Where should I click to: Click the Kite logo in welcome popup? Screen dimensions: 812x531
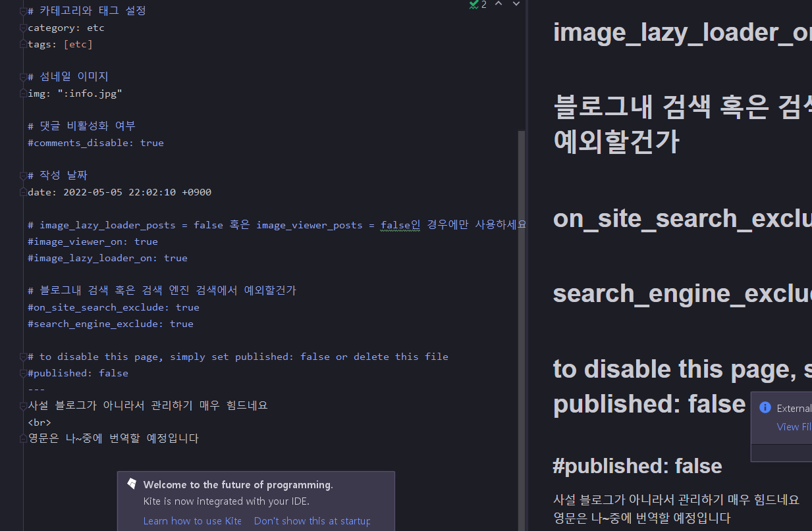tap(132, 483)
